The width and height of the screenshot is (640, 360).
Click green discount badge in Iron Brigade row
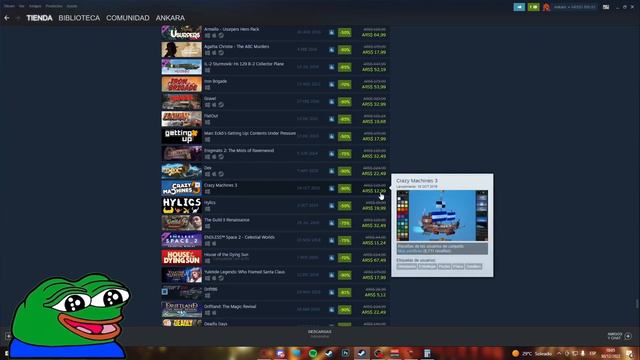344,84
